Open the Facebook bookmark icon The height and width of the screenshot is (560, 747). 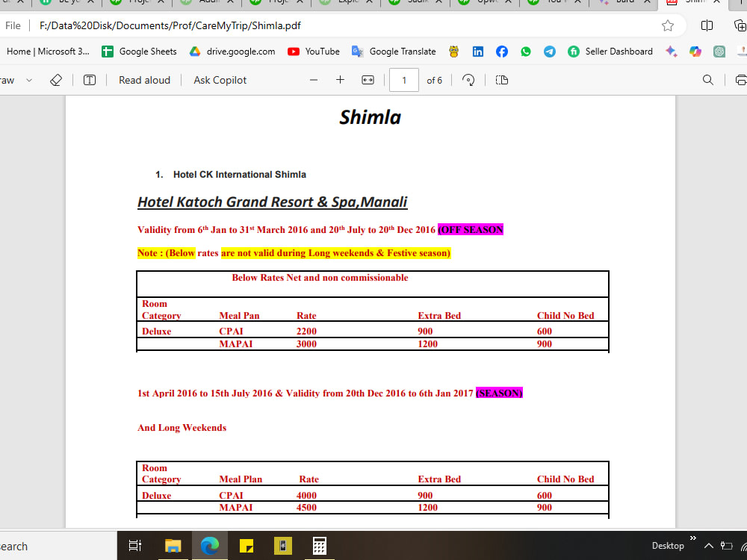(x=502, y=52)
